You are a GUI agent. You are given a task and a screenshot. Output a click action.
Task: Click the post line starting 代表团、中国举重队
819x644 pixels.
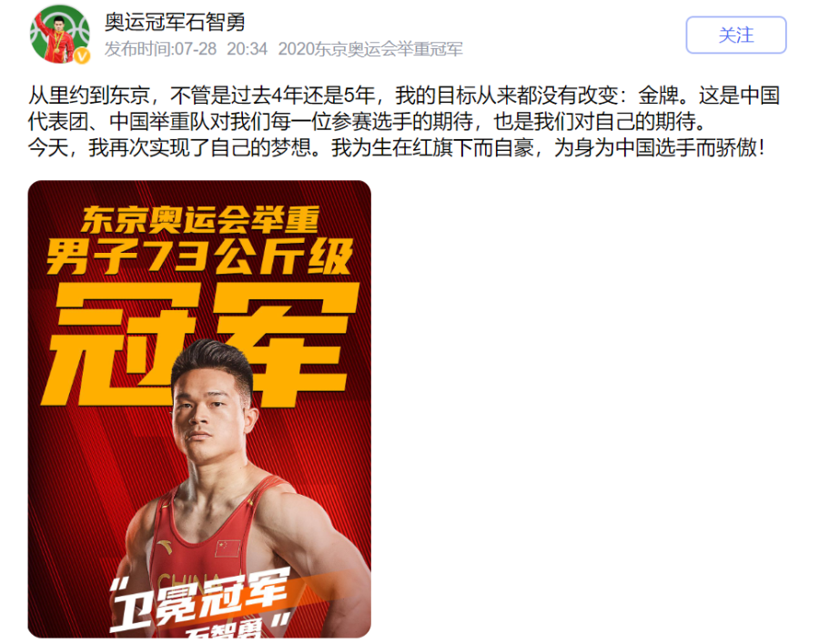tap(368, 122)
